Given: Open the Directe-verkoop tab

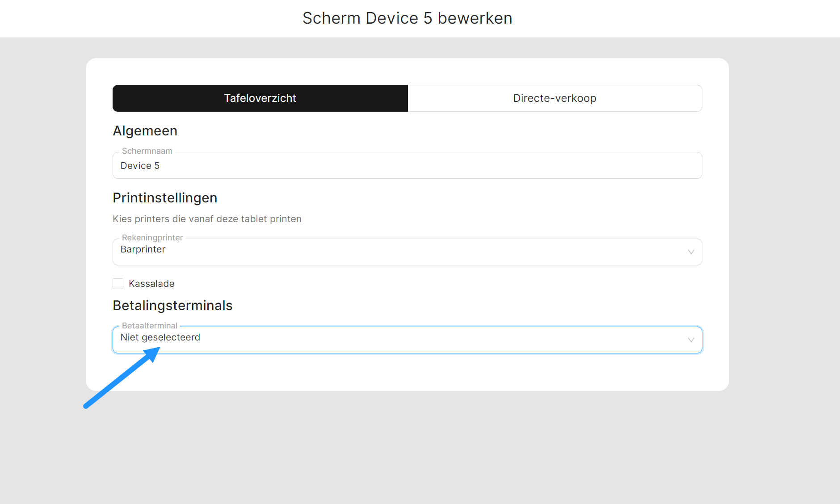Looking at the screenshot, I should 554,98.
